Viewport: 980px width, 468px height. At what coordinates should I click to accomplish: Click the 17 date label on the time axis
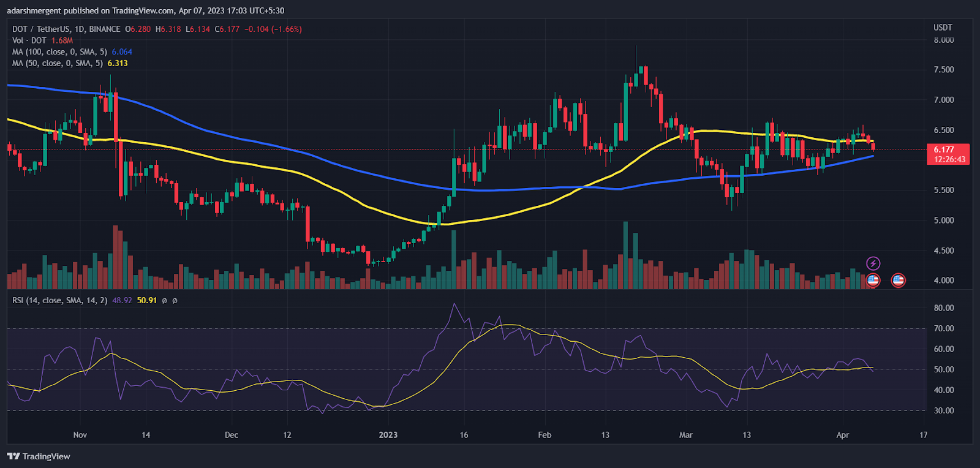click(924, 435)
